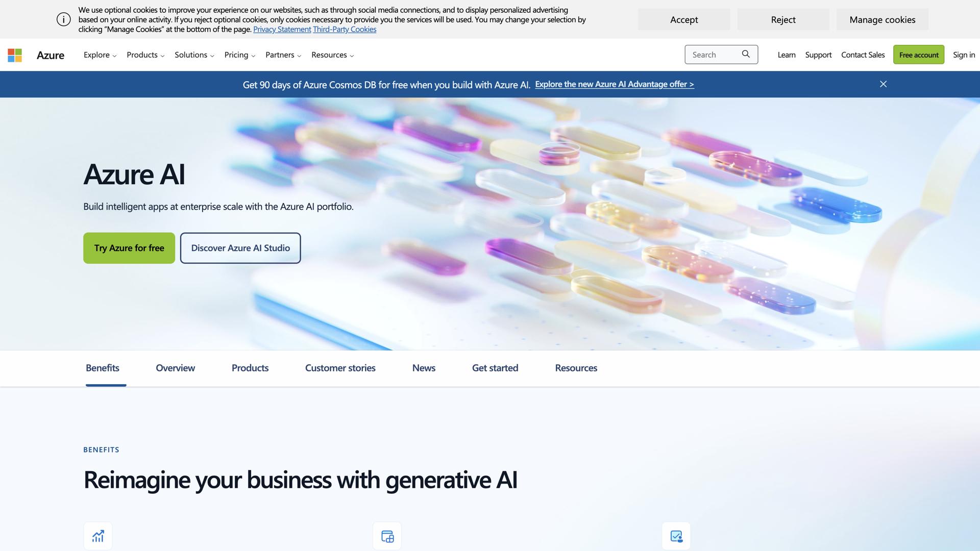Accept optional cookies

[x=683, y=19]
